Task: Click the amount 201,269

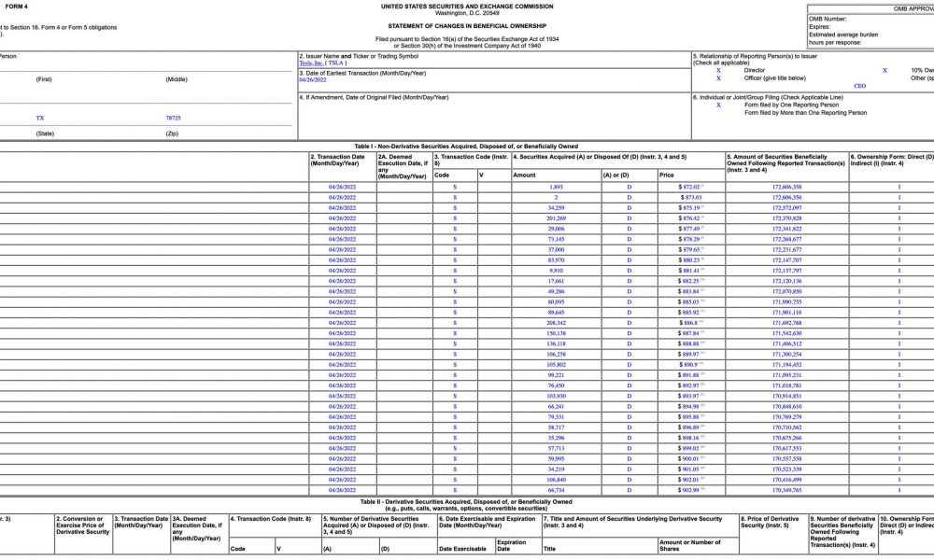Action: click(556, 218)
